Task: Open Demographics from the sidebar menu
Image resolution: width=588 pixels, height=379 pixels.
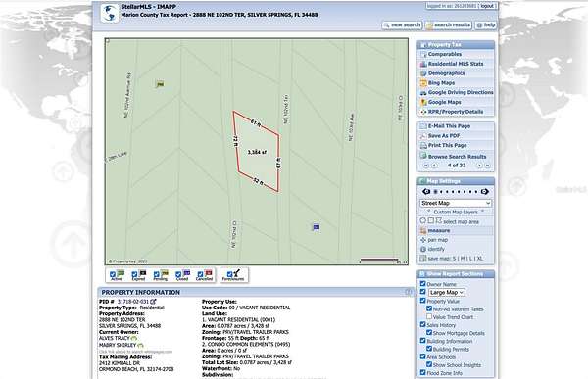Action: pos(446,73)
